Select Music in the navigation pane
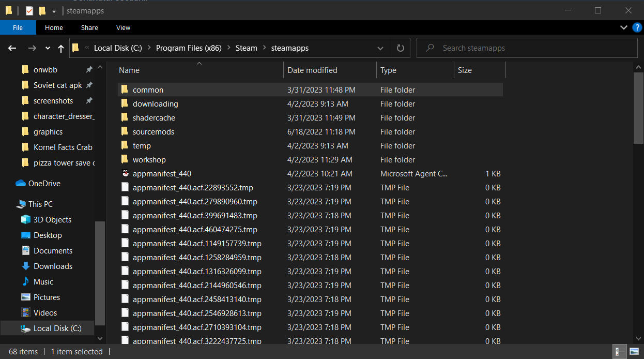The height and width of the screenshot is (359, 644). pos(25,281)
